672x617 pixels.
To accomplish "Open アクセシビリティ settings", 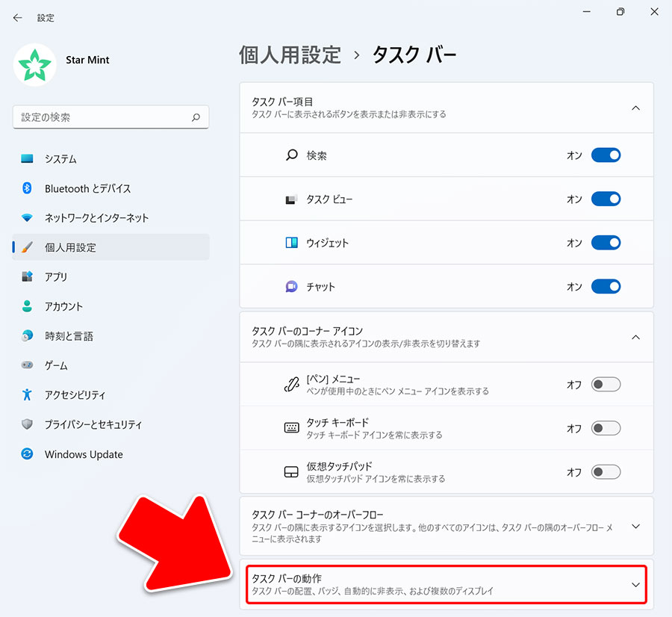I will pos(111,394).
